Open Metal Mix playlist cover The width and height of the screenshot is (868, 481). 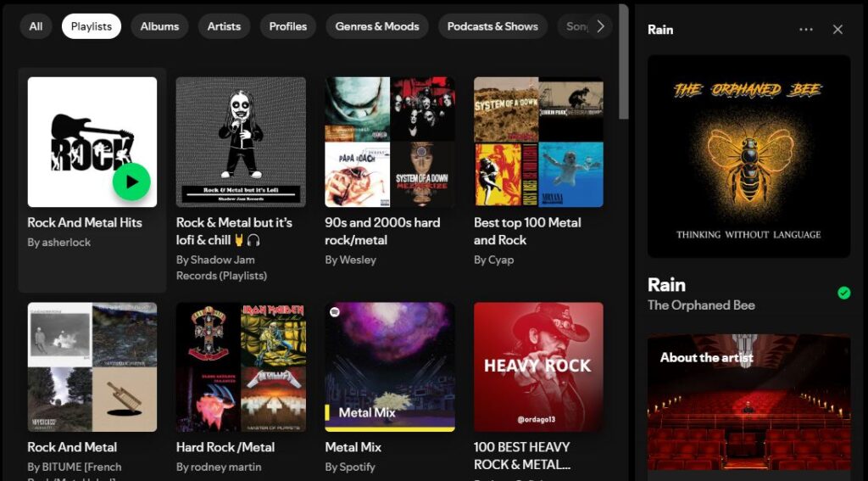390,366
